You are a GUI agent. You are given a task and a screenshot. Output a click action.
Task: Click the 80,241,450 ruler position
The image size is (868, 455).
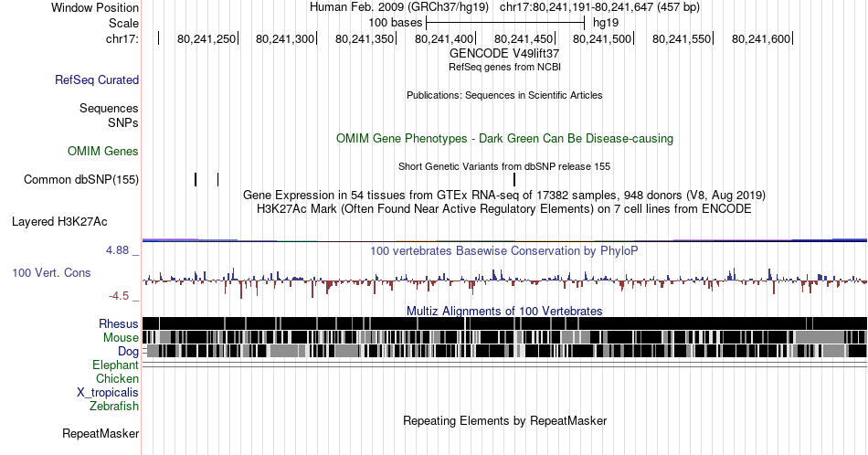524,38
